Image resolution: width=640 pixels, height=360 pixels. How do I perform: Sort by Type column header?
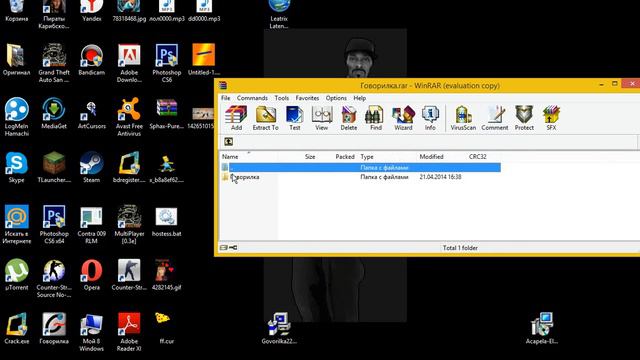pos(367,157)
